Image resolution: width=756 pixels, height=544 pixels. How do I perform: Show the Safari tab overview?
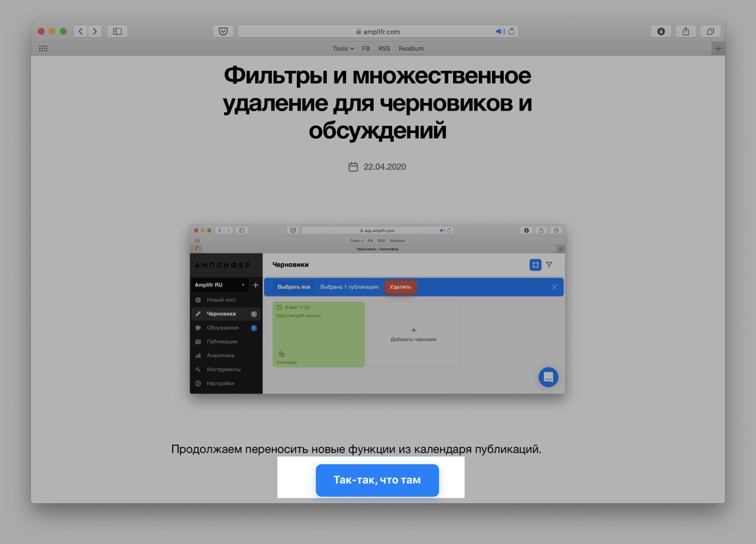tap(711, 31)
